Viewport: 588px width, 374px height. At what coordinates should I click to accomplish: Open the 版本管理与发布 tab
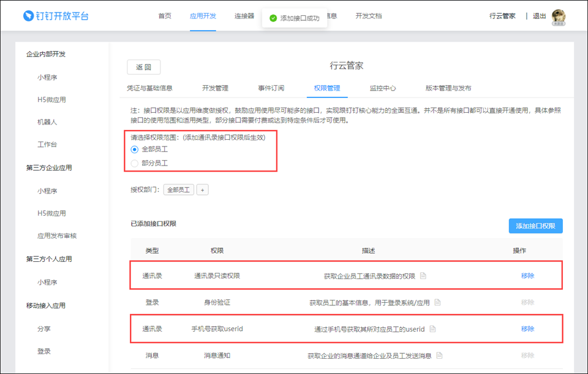(448, 88)
